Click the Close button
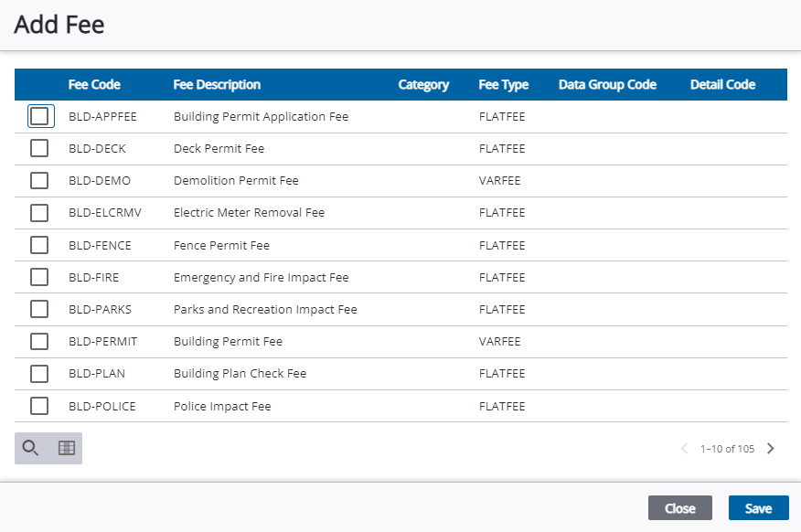The image size is (801, 532). click(x=679, y=508)
